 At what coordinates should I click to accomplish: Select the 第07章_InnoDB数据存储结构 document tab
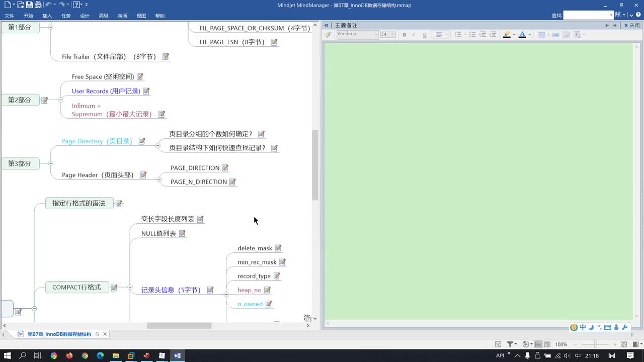59,334
